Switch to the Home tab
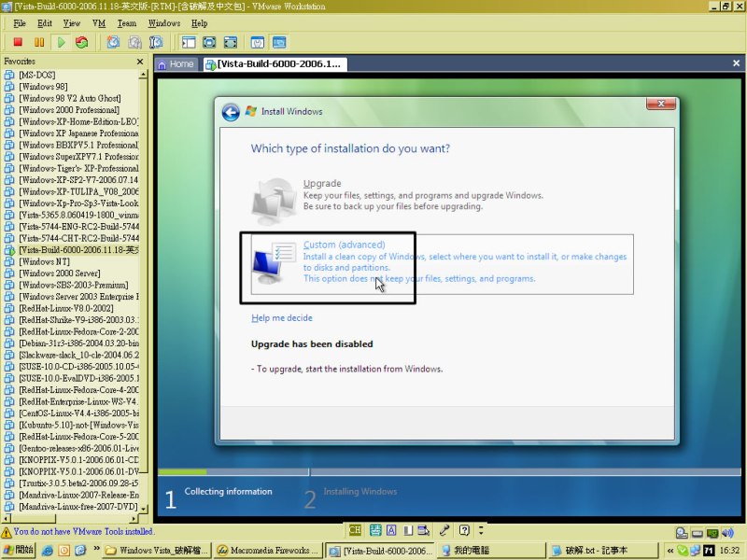Screen dimensions: 747x560 coord(176,64)
